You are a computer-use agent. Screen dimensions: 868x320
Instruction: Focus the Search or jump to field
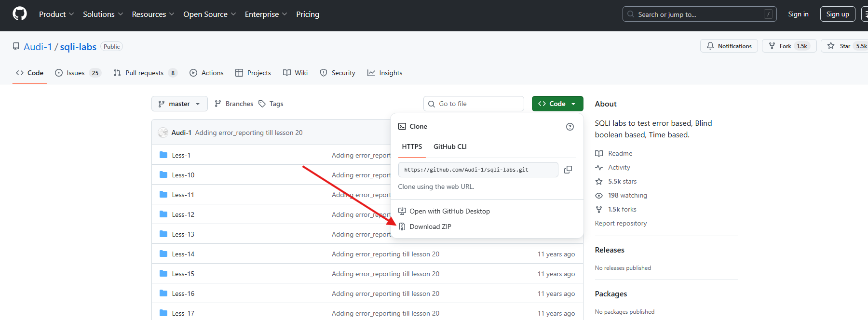point(699,14)
